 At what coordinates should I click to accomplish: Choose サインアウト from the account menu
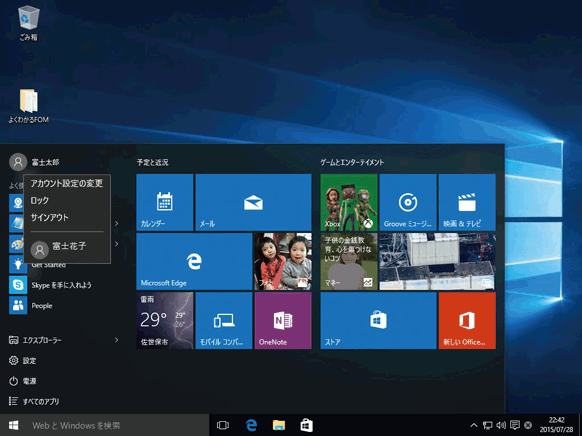coord(67,217)
